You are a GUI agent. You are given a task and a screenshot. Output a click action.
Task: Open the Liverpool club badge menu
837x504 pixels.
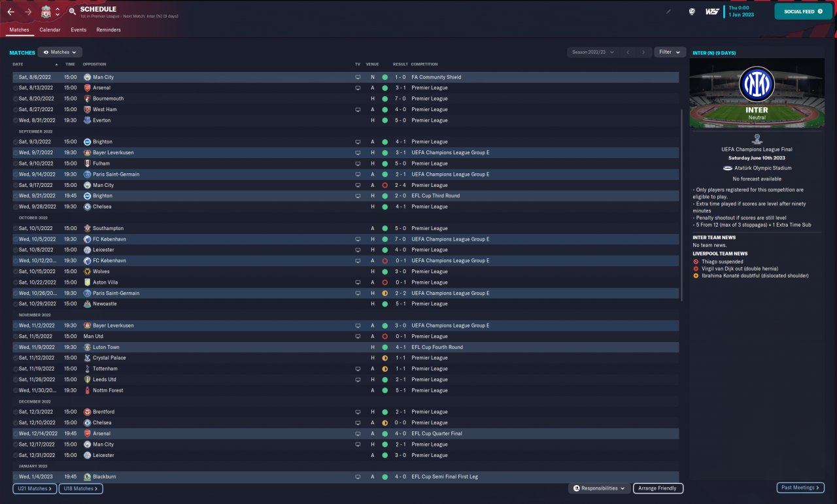coord(46,12)
